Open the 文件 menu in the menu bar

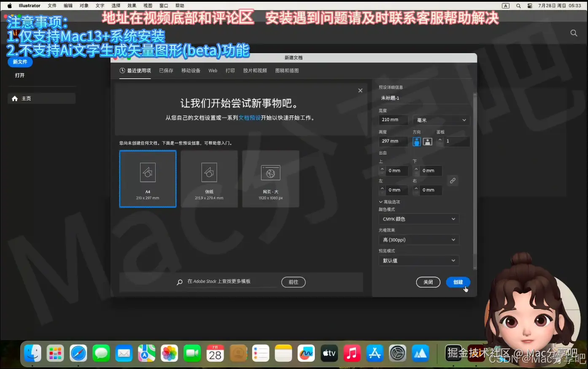point(52,5)
